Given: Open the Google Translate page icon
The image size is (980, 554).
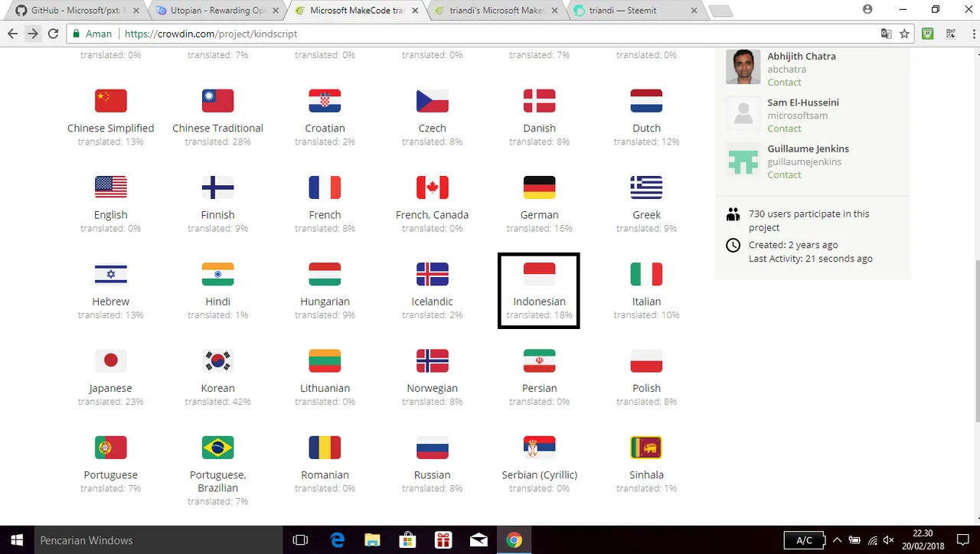Looking at the screenshot, I should click(x=886, y=34).
